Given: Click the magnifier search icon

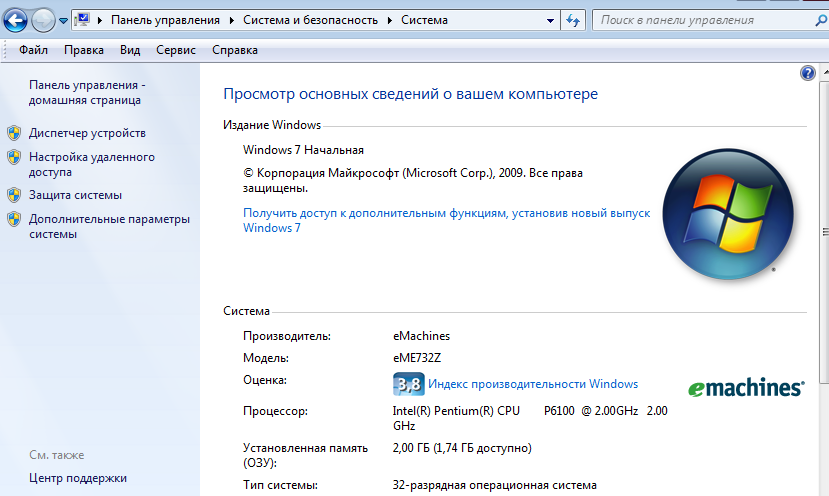Looking at the screenshot, I should click(821, 20).
